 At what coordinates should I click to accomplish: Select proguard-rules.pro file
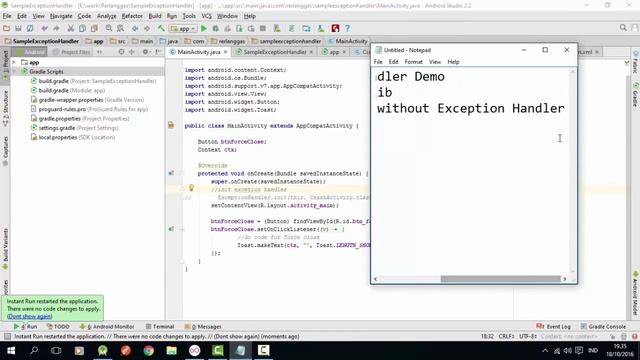click(89, 109)
